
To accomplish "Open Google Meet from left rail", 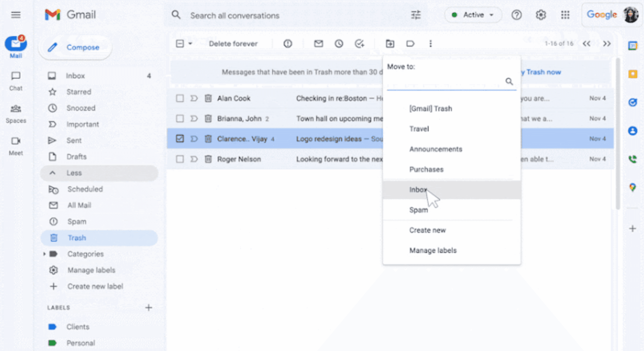I will (16, 144).
